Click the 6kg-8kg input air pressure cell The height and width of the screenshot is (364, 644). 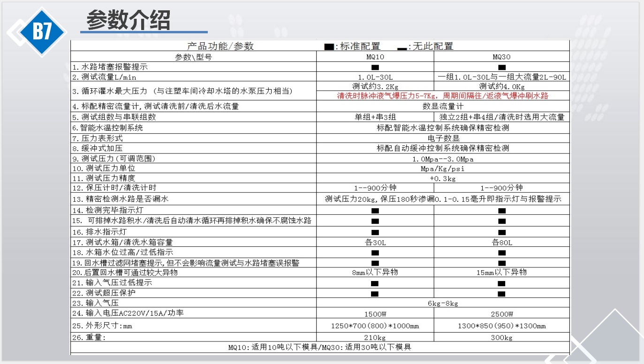pos(442,303)
